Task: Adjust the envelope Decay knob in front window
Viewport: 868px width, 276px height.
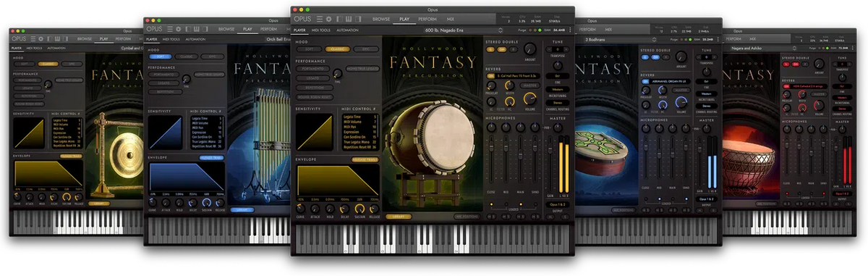Action: coord(344,209)
